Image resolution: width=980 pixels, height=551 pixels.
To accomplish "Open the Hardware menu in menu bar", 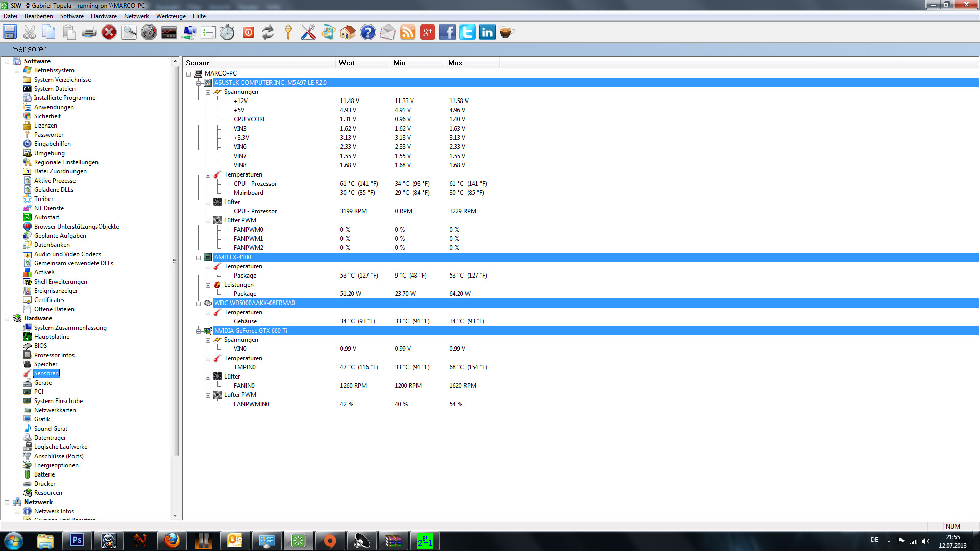I will tap(104, 16).
